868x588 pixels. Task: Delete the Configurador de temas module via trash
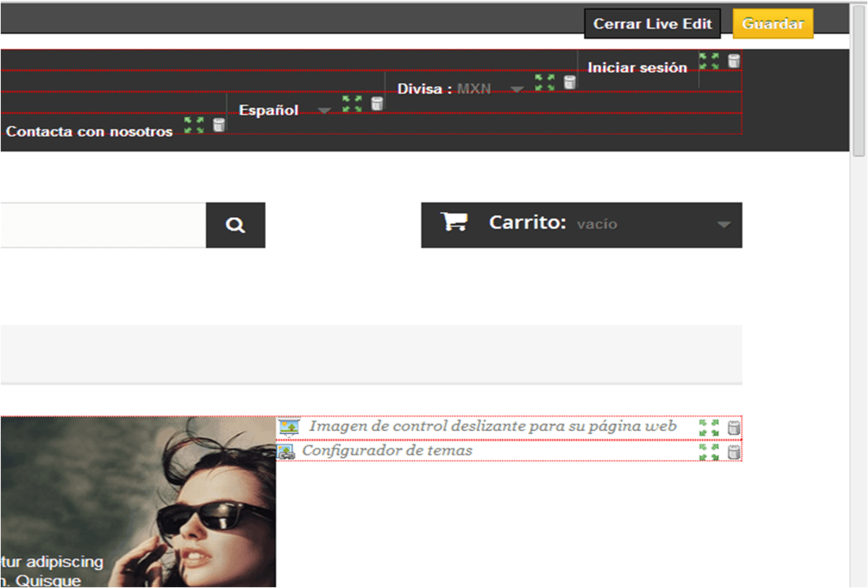point(734,451)
